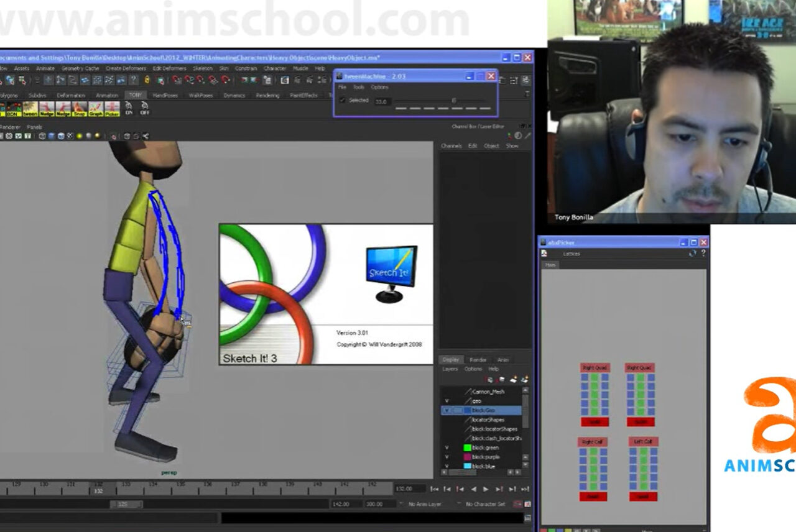Switch to the Render layer tab
The height and width of the screenshot is (532, 796).
click(x=478, y=360)
